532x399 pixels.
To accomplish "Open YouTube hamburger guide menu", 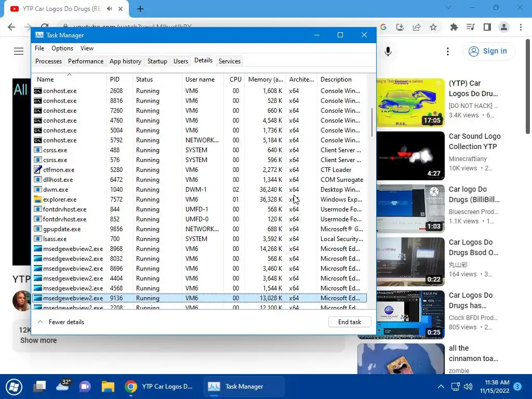I will tap(19, 51).
